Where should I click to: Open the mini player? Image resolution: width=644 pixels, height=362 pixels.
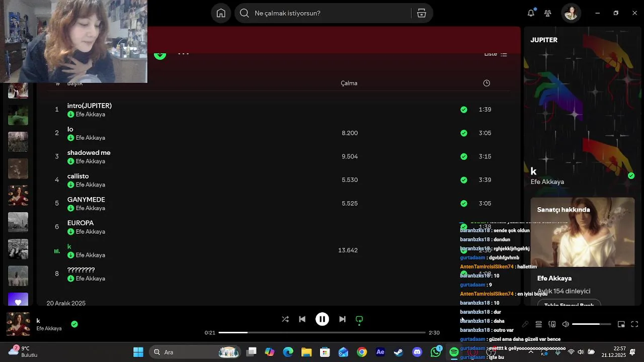(621, 324)
